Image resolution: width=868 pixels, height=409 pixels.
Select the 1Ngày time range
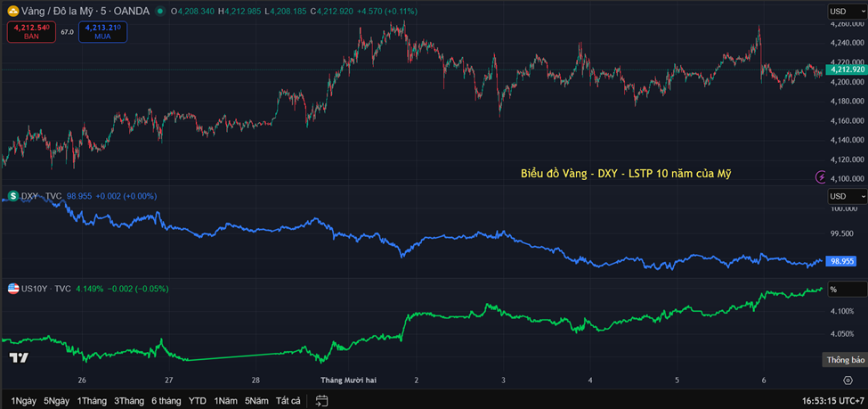tap(24, 400)
